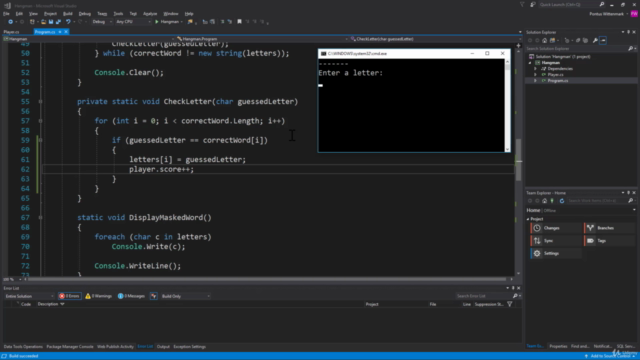
Task: Click the Error List search magnifier icon
Action: [x=515, y=296]
